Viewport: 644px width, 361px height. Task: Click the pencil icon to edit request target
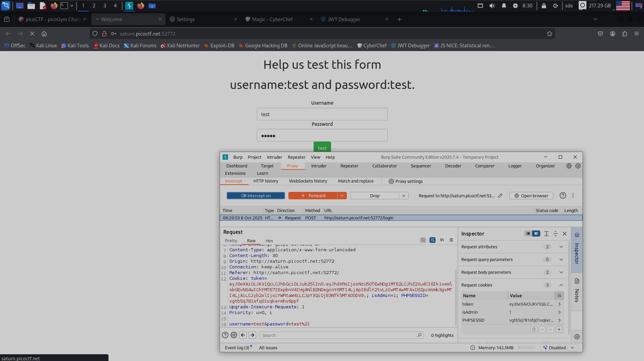point(500,196)
